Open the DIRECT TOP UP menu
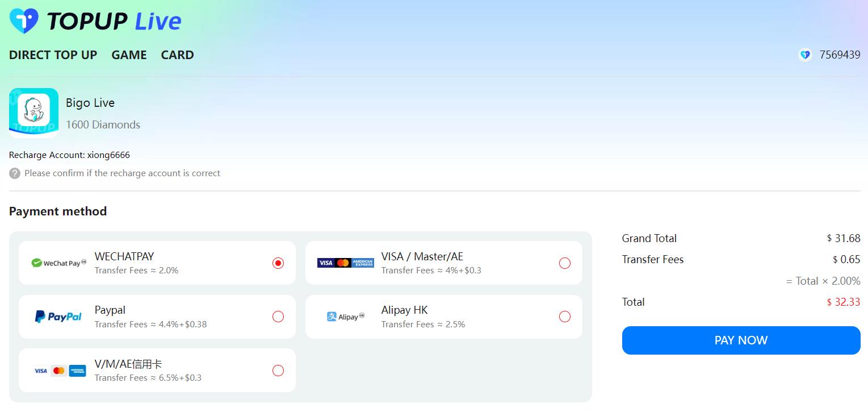 (53, 55)
